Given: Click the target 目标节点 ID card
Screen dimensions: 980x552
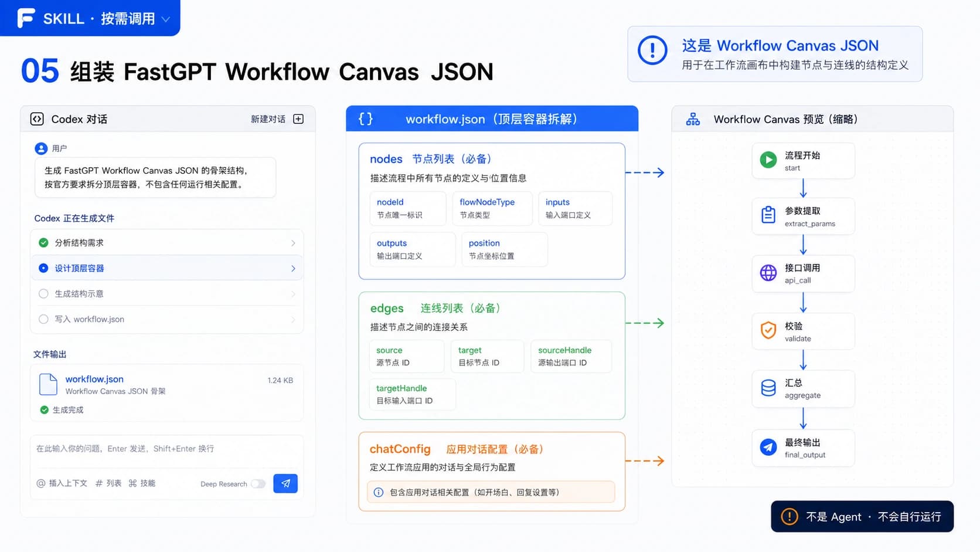Looking at the screenshot, I should tap(488, 356).
